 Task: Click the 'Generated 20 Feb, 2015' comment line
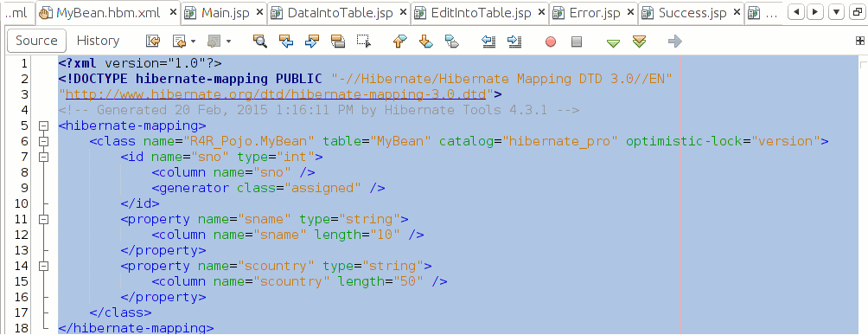coord(318,110)
